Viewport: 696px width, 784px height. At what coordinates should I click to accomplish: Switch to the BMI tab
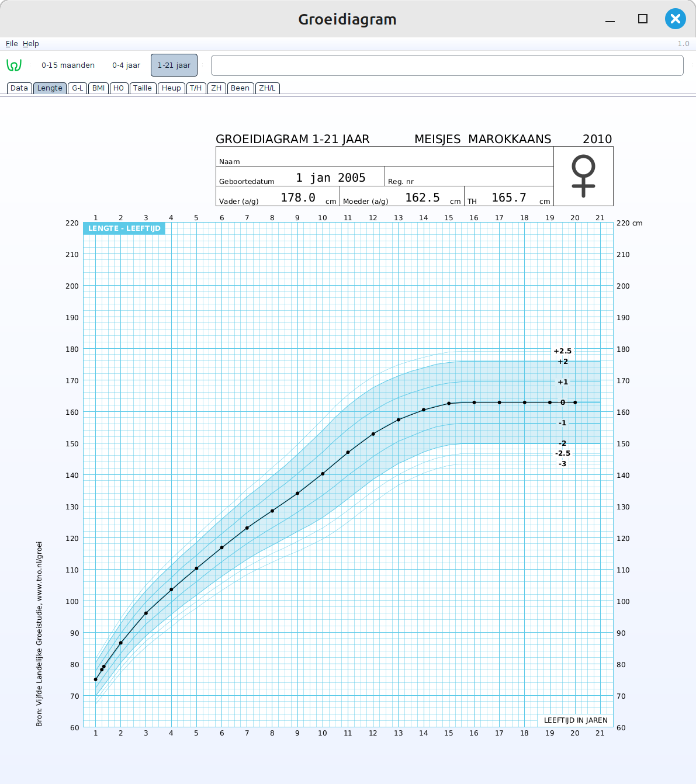pos(99,88)
